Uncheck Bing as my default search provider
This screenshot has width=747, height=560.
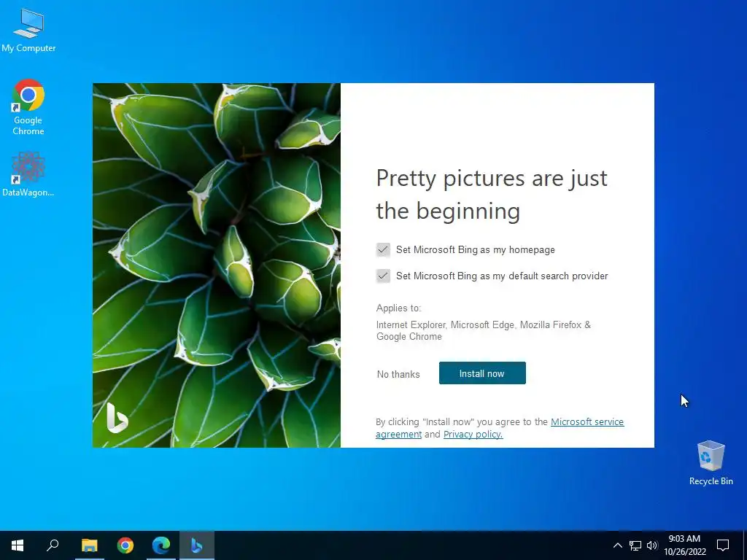click(383, 276)
